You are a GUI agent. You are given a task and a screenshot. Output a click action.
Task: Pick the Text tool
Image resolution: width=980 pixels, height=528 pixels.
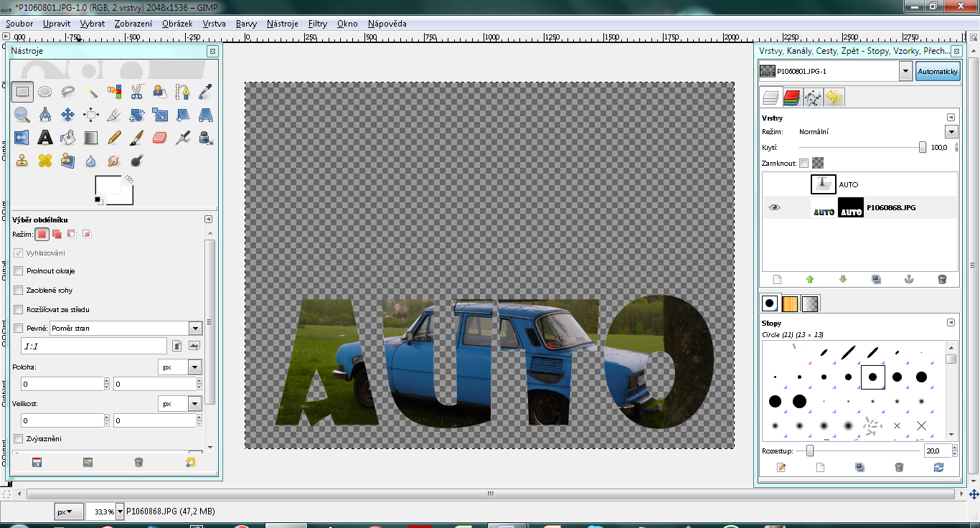click(45, 137)
